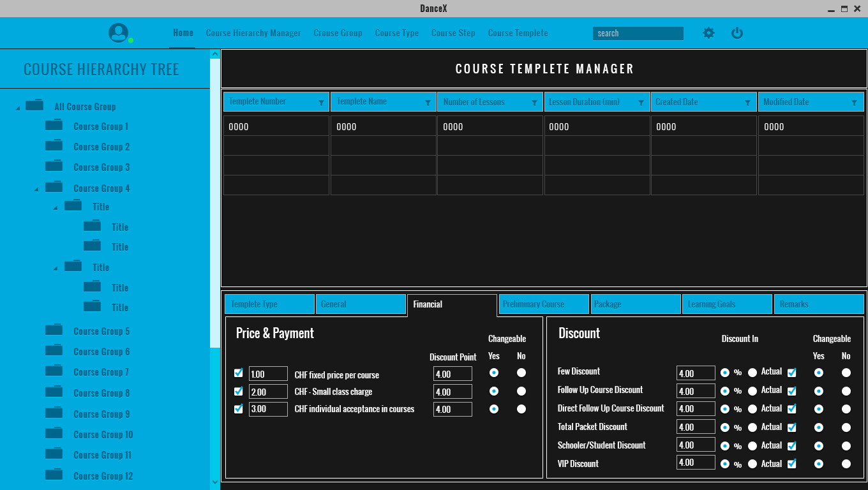The image size is (868, 490).
Task: Collapse the All Course Group tree node
Action: point(18,108)
